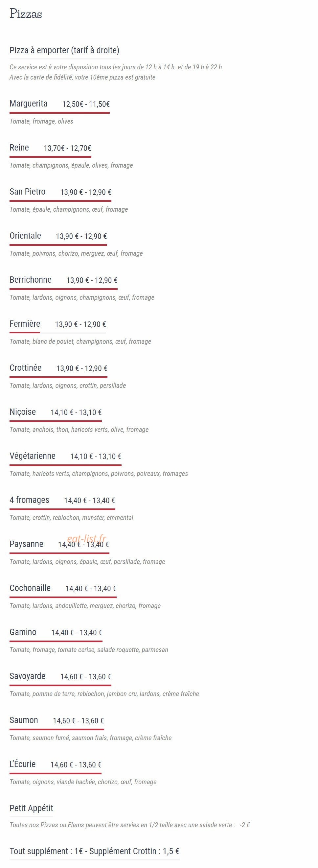Select the Végétarienne pizza title
Image resolution: width=318 pixels, height=868 pixels.
click(33, 456)
